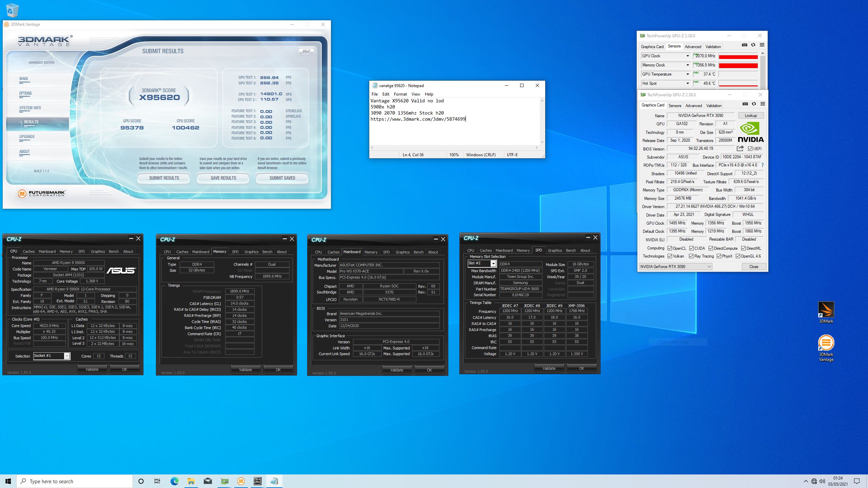Open the Format menu in Notepad
The image size is (868, 488).
pos(400,94)
